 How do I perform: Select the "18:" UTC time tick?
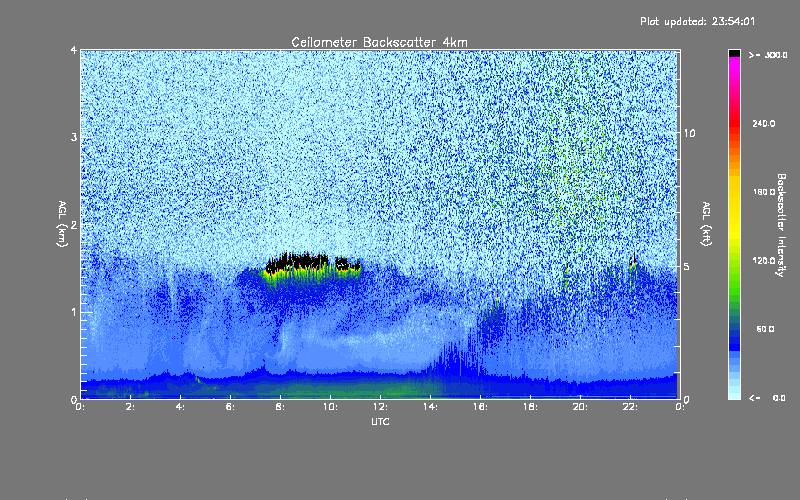[530, 407]
